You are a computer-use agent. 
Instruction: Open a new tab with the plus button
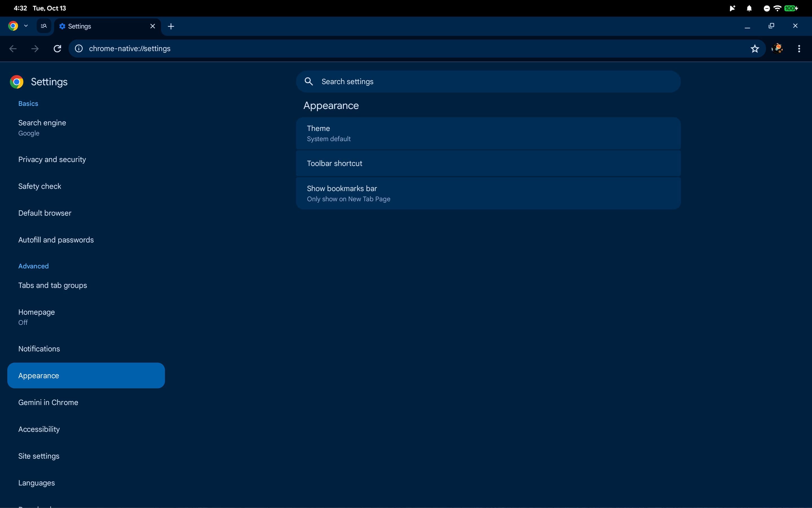tap(171, 26)
